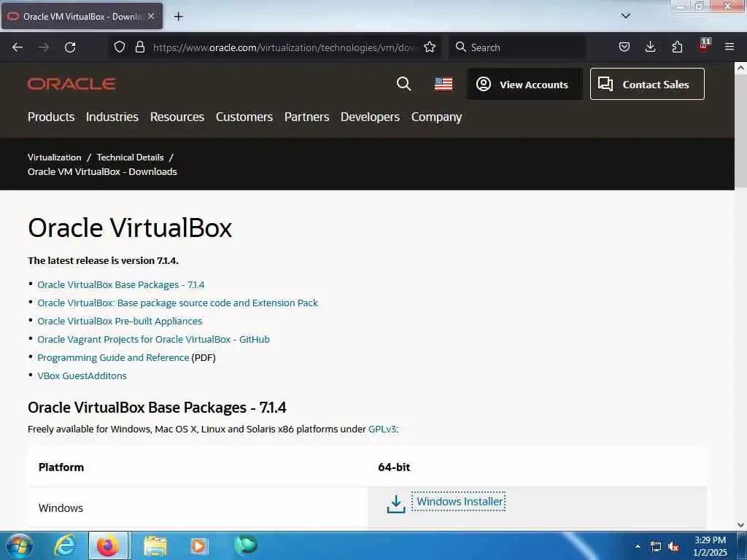Viewport: 747px width, 560px height.
Task: Open Oracle VirtualBox Base Packages - 7.1.4 link
Action: (121, 285)
